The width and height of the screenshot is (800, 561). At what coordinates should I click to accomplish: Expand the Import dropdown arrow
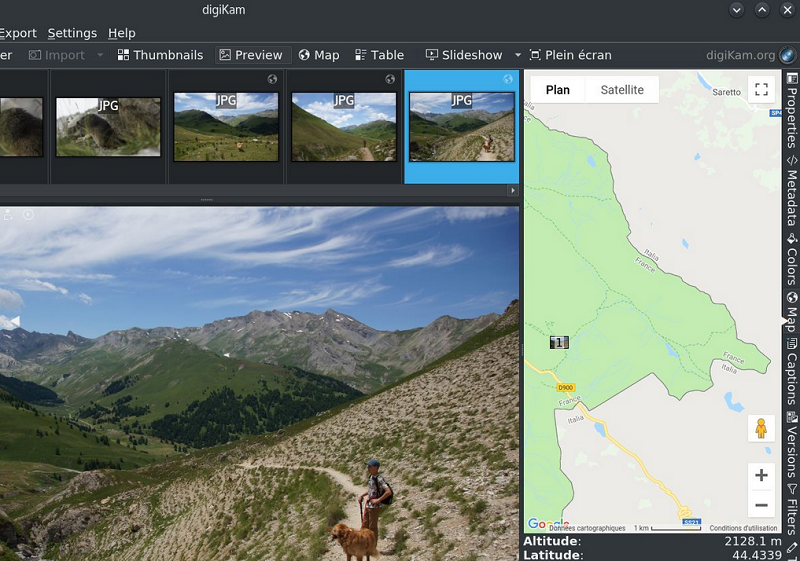click(x=100, y=55)
